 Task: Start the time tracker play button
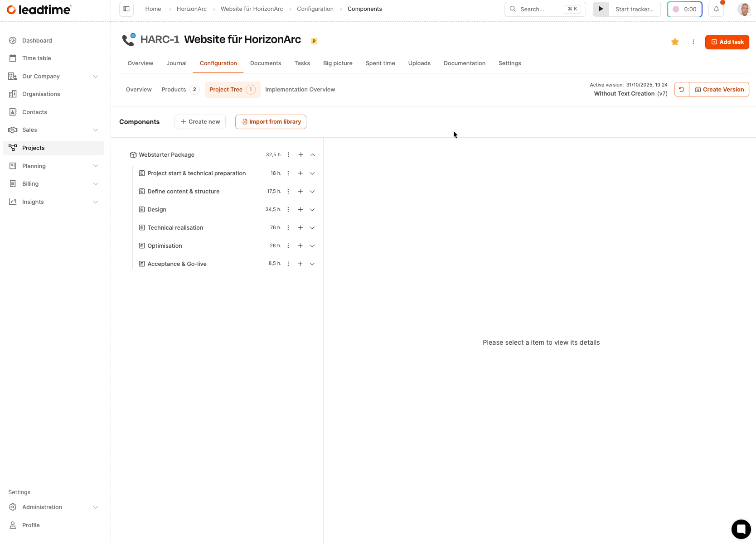(601, 9)
